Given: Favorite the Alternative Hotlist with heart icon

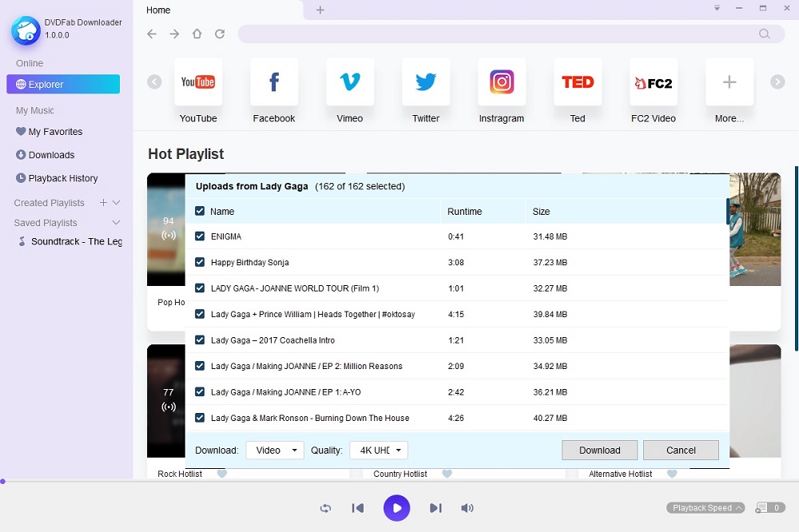Looking at the screenshot, I should (x=672, y=474).
